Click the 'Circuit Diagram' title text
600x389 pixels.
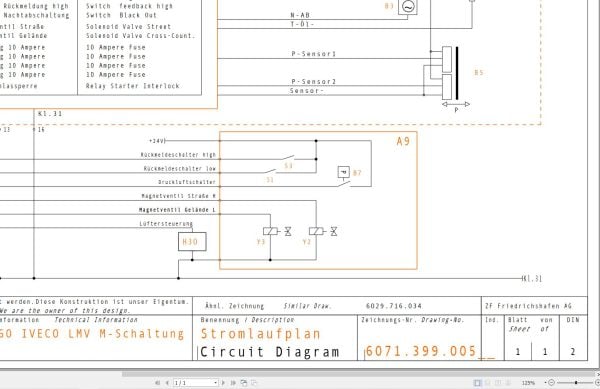(270, 352)
